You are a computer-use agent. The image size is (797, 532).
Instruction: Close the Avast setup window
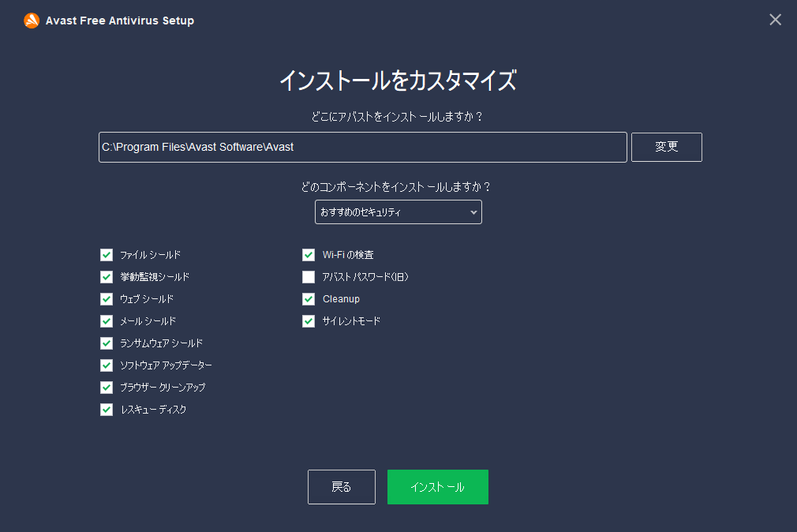pyautogui.click(x=775, y=20)
